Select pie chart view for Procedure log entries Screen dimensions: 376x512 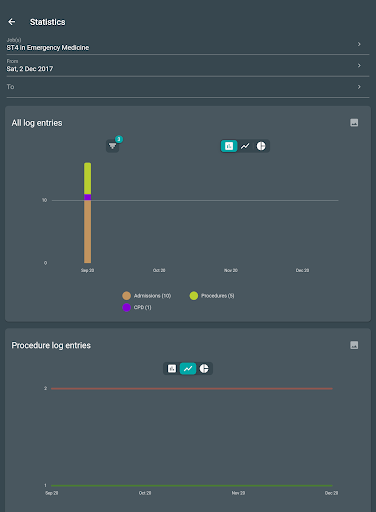click(204, 368)
